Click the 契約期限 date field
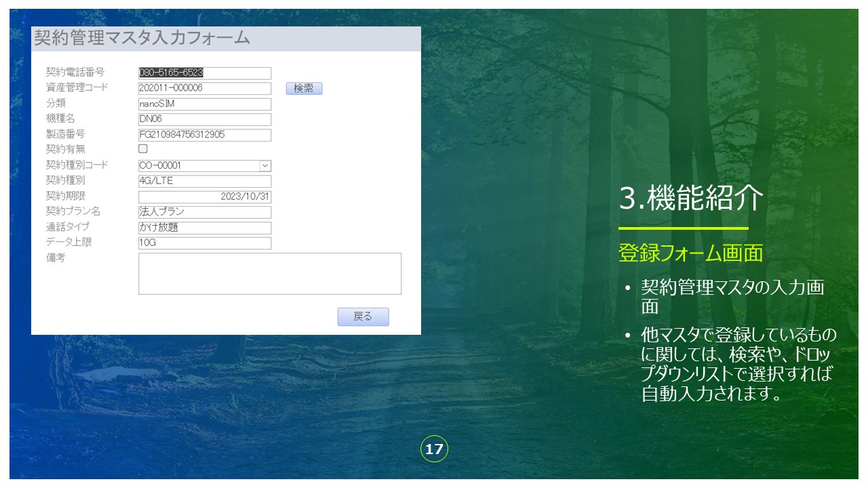This screenshot has width=868, height=488. [204, 197]
